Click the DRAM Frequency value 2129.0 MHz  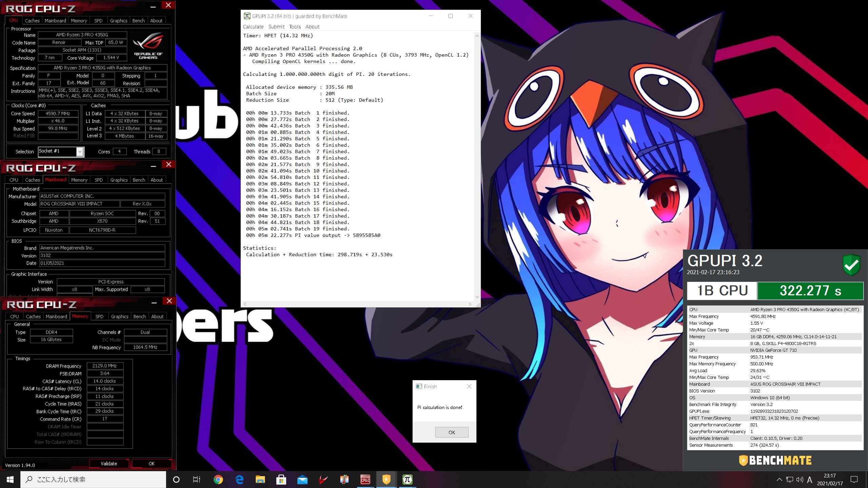click(x=105, y=366)
